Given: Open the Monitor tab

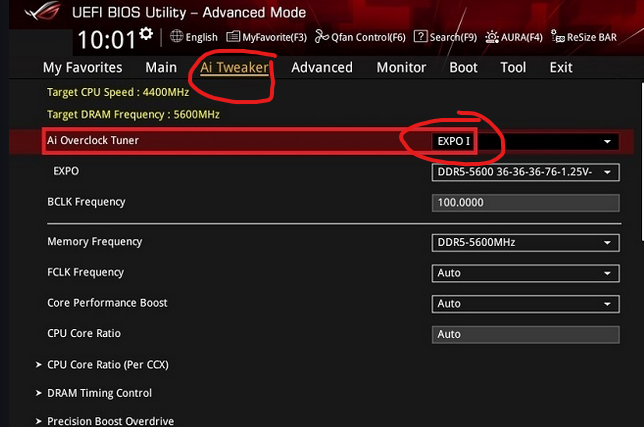Looking at the screenshot, I should pos(401,67).
